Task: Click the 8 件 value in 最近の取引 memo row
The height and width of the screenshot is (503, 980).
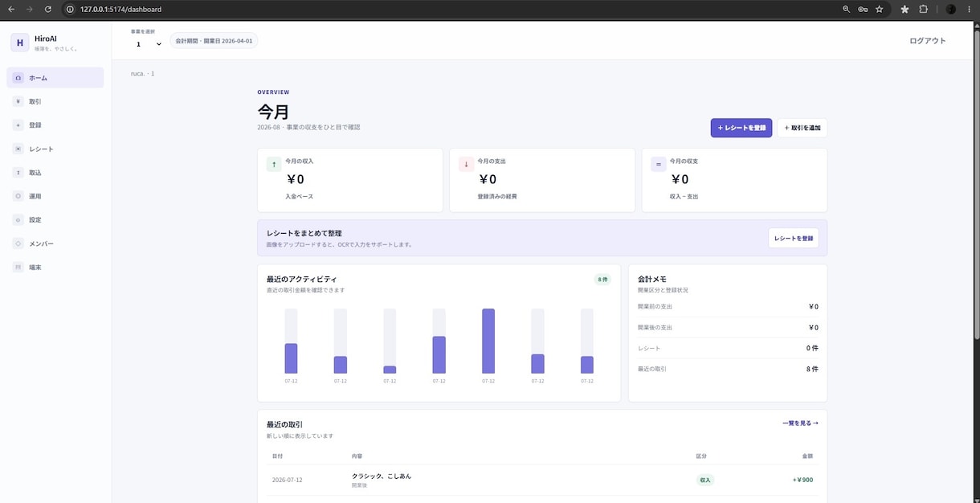Action: [x=812, y=369]
